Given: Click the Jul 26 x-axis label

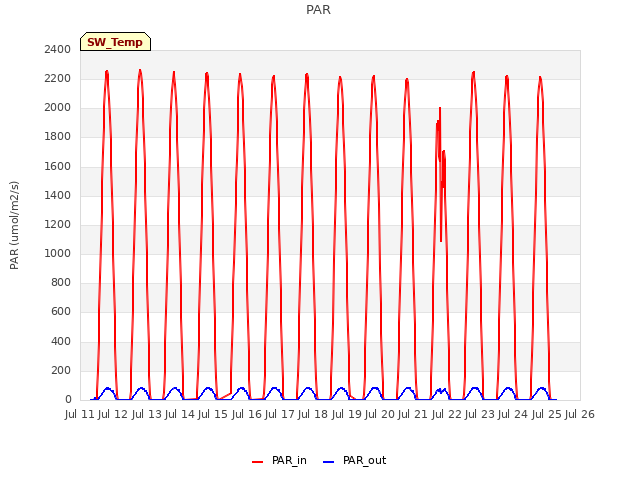Looking at the screenshot, I should pos(580,414).
